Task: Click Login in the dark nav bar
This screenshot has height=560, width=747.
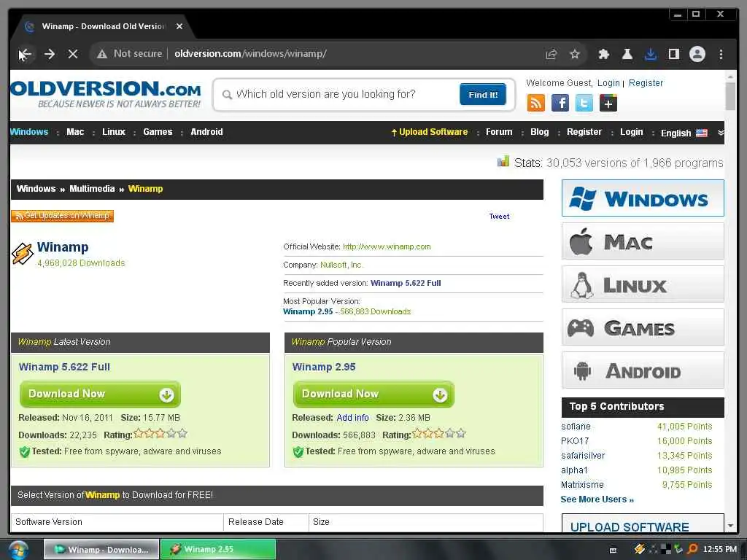Action: click(x=631, y=132)
